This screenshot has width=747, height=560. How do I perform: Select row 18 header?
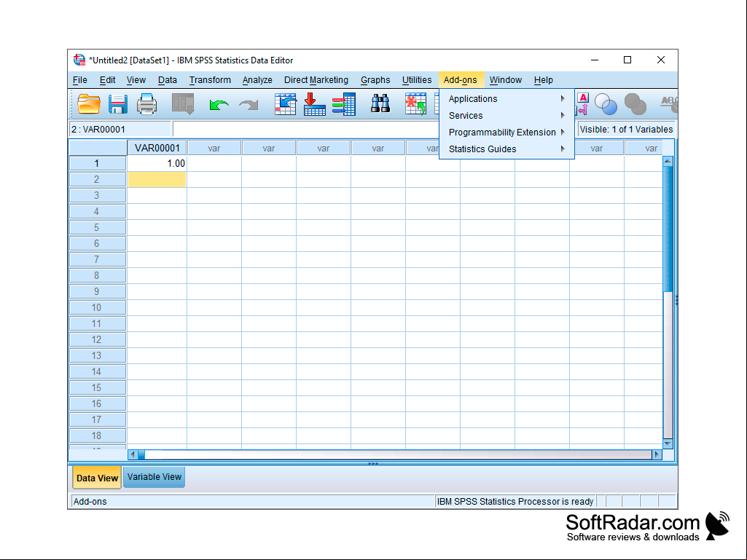click(x=98, y=435)
